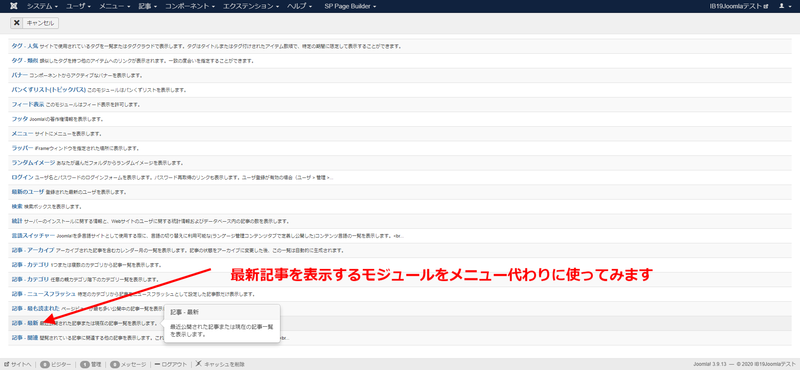Open the SP Page Builder menu
Viewport: 800px width, 370px height.
point(350,6)
